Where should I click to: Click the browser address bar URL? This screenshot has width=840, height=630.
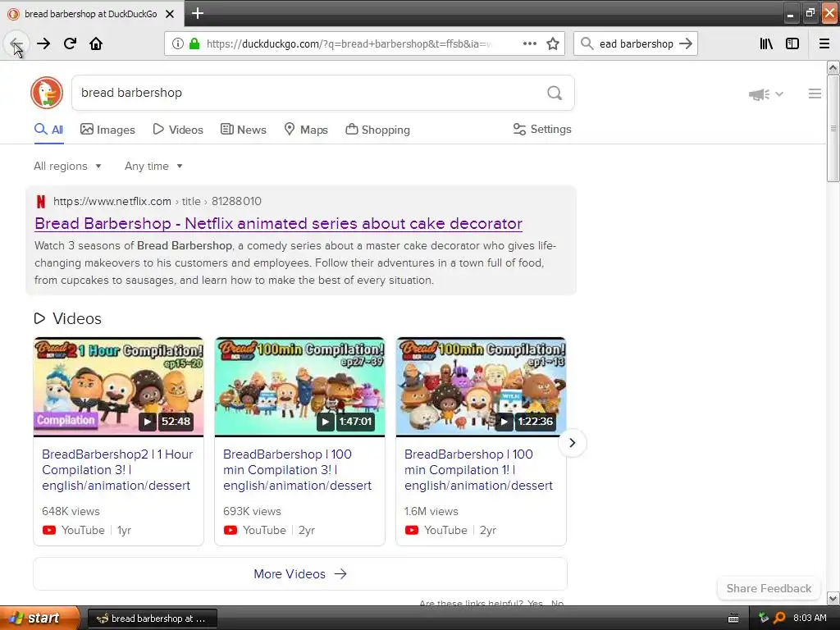tap(349, 44)
